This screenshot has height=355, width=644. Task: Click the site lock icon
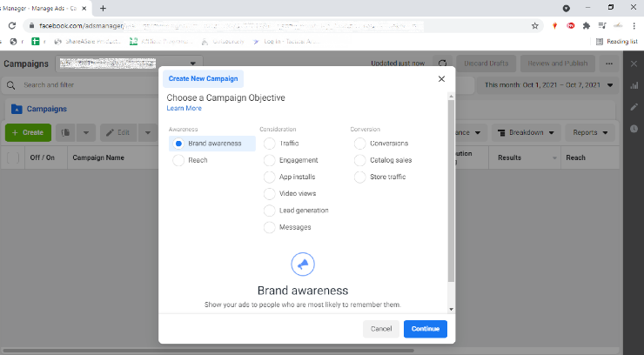coord(31,26)
